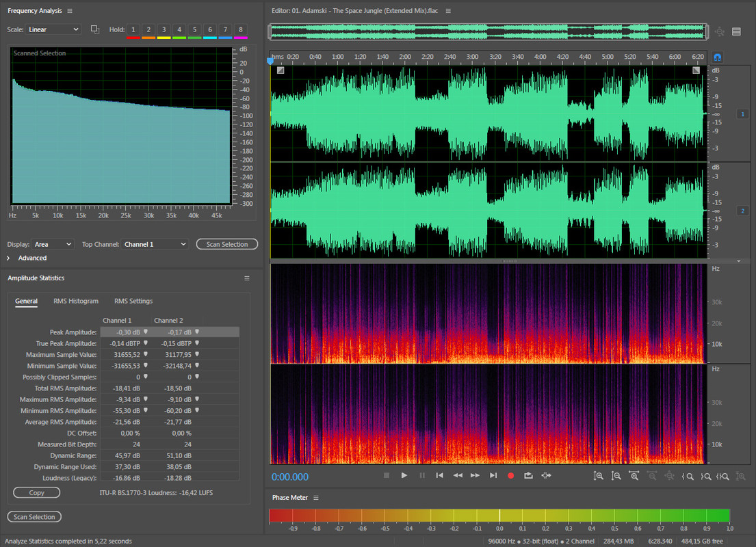Switch to the RMS Histogram tab
The image size is (756, 547).
coord(75,301)
